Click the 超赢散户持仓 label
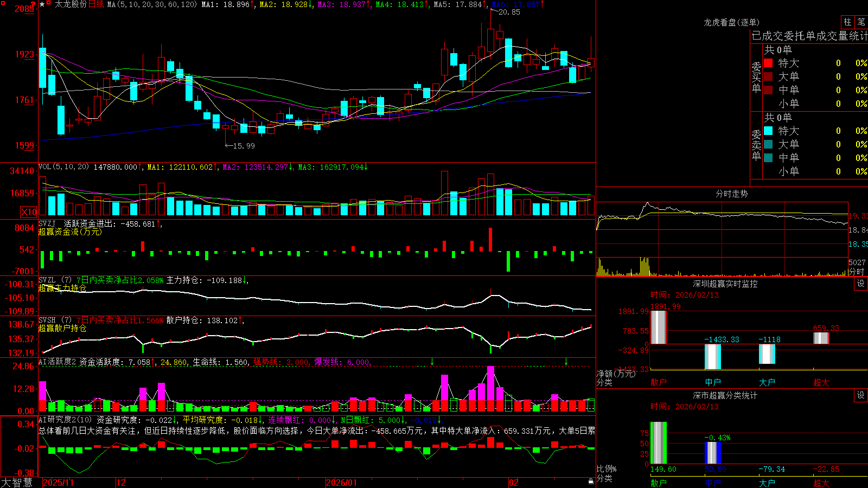 [62, 328]
